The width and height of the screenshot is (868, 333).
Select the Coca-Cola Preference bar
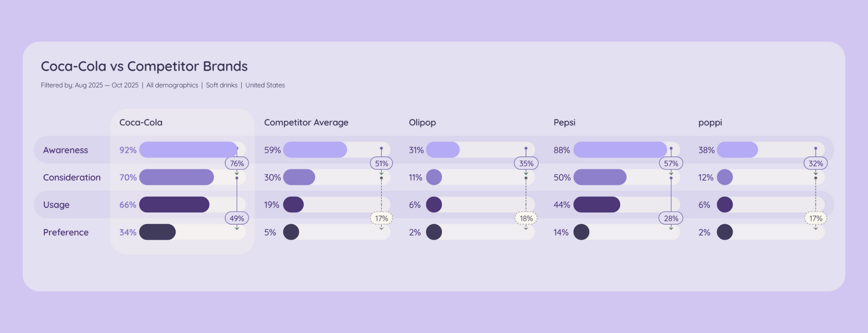pyautogui.click(x=157, y=232)
